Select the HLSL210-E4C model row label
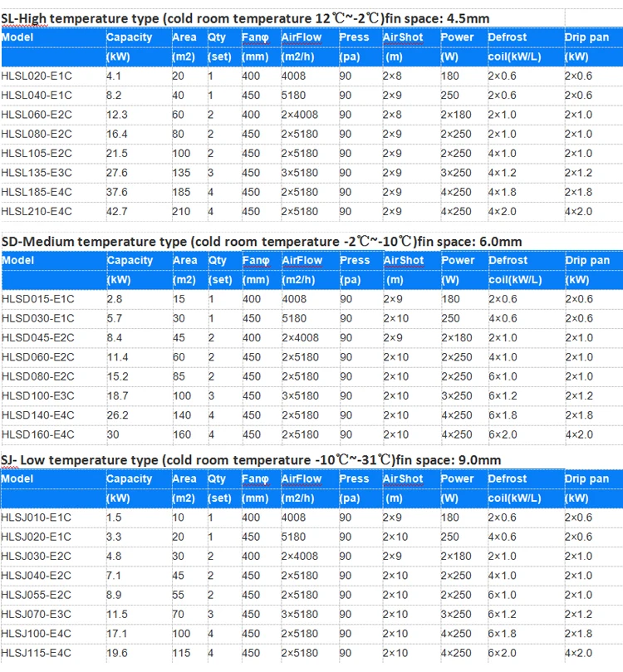 (x=37, y=211)
